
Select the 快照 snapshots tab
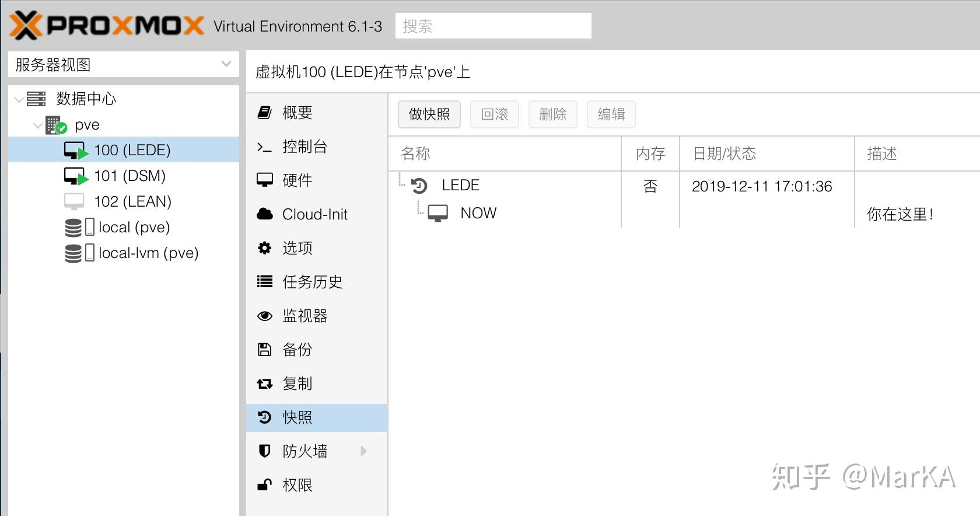[x=317, y=417]
